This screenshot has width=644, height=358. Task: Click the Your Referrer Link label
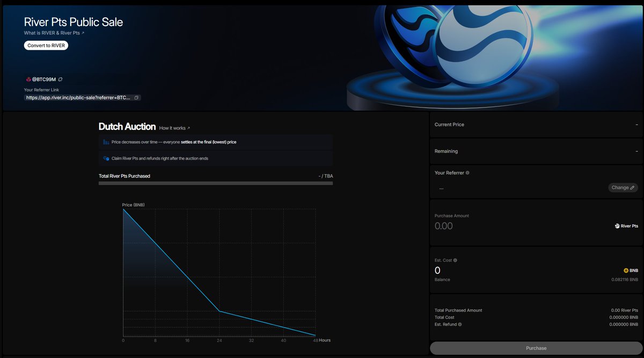[x=42, y=90]
